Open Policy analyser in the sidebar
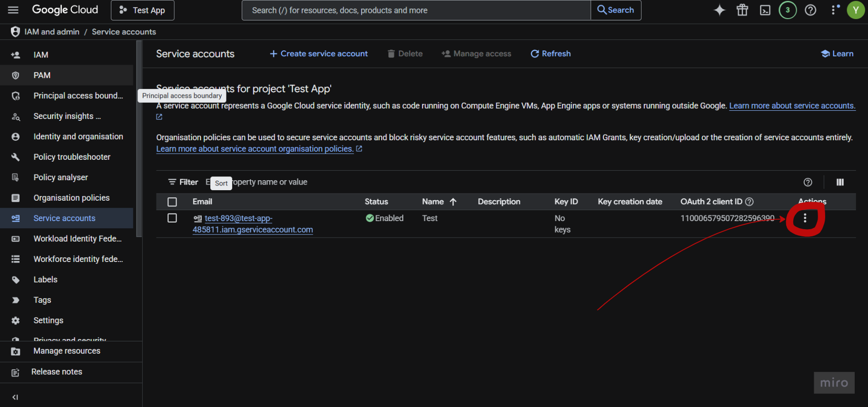868x407 pixels. pyautogui.click(x=67, y=177)
